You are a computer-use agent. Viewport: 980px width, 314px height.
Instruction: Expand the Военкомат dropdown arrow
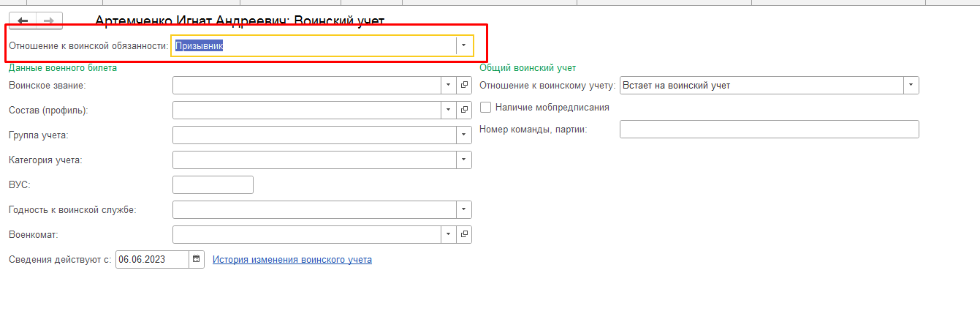pyautogui.click(x=449, y=234)
